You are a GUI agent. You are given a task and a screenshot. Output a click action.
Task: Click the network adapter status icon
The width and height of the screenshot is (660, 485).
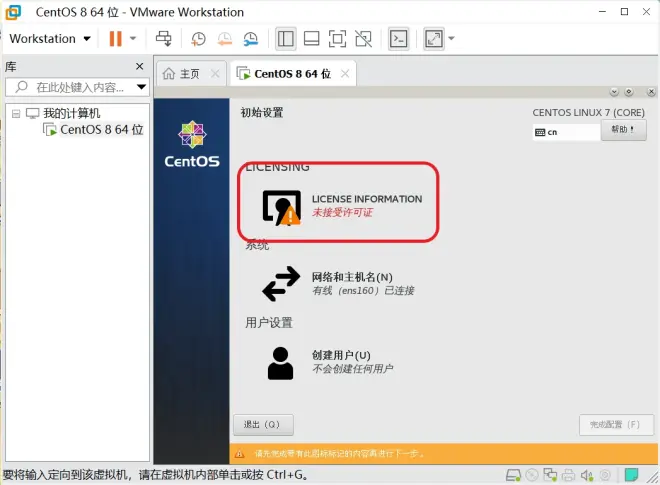550,475
